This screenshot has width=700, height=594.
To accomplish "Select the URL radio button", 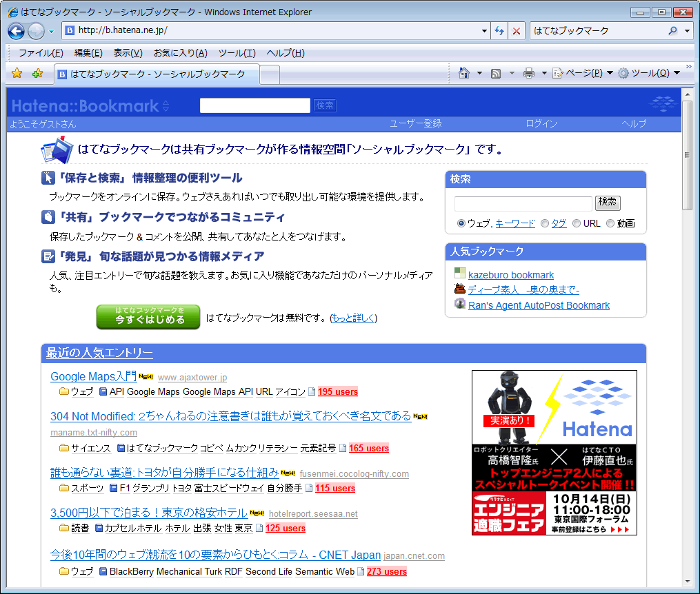I will (577, 223).
